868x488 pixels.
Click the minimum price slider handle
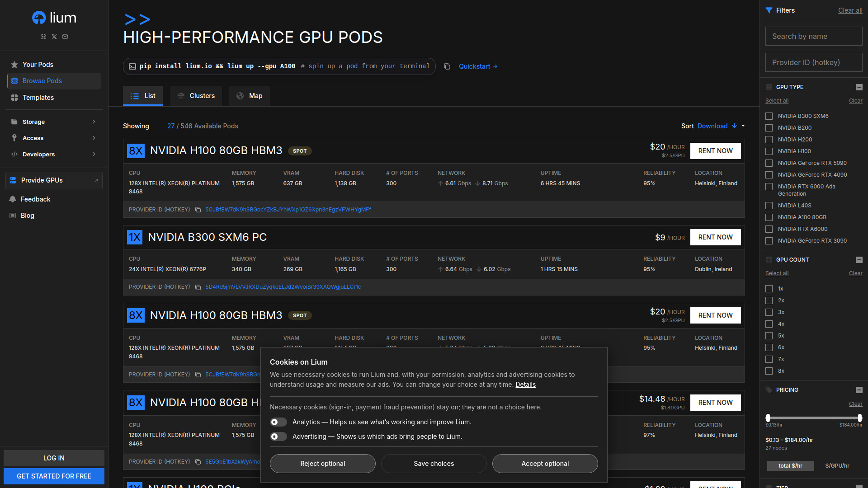pos(768,418)
